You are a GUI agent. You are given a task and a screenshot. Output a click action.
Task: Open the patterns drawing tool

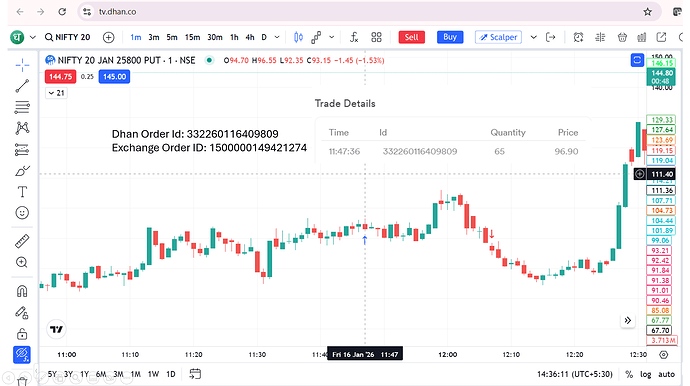coord(22,128)
